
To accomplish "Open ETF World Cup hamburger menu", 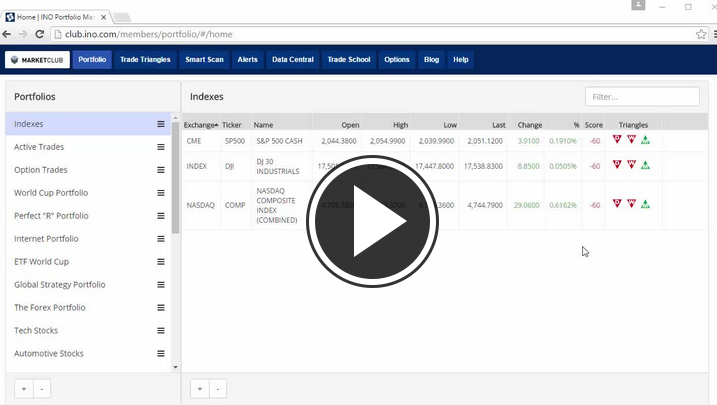I will pos(160,262).
